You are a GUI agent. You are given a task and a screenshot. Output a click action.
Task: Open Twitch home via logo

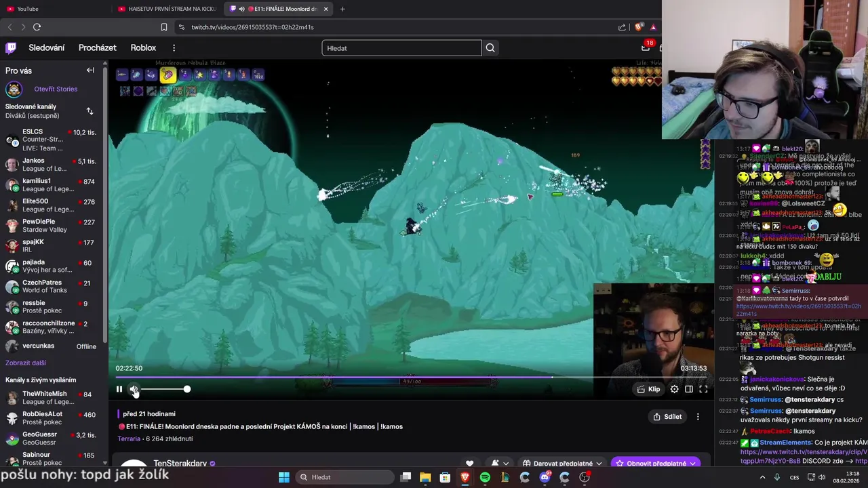[x=11, y=48]
